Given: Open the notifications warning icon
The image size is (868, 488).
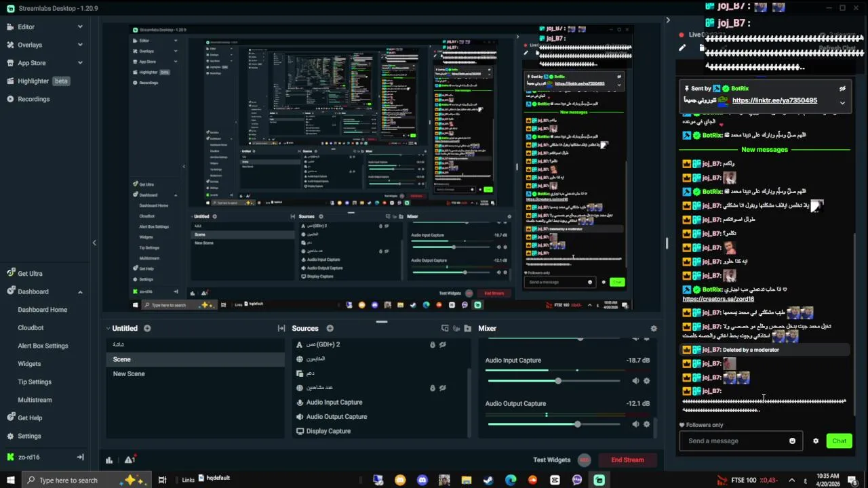Looking at the screenshot, I should (130, 460).
